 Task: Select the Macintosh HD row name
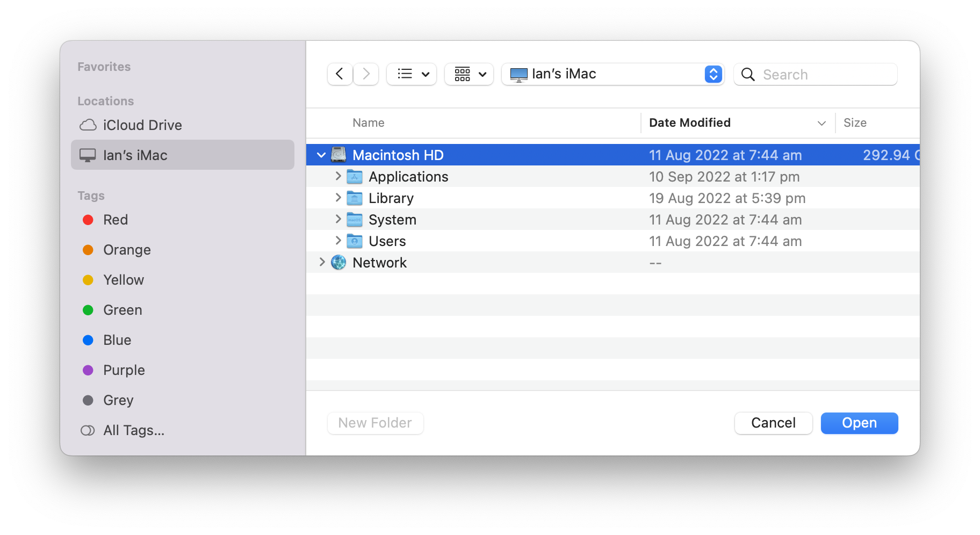pyautogui.click(x=398, y=155)
